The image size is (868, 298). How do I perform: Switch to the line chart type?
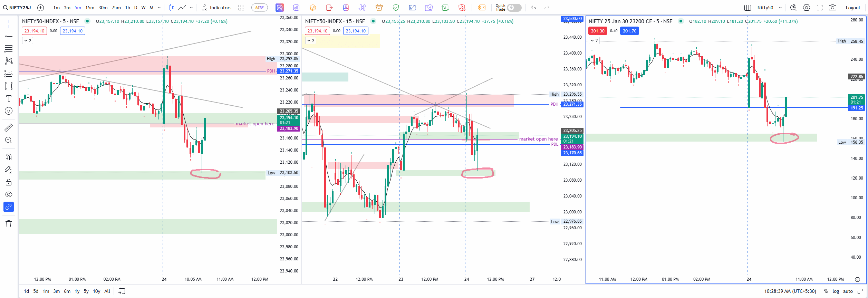[182, 8]
